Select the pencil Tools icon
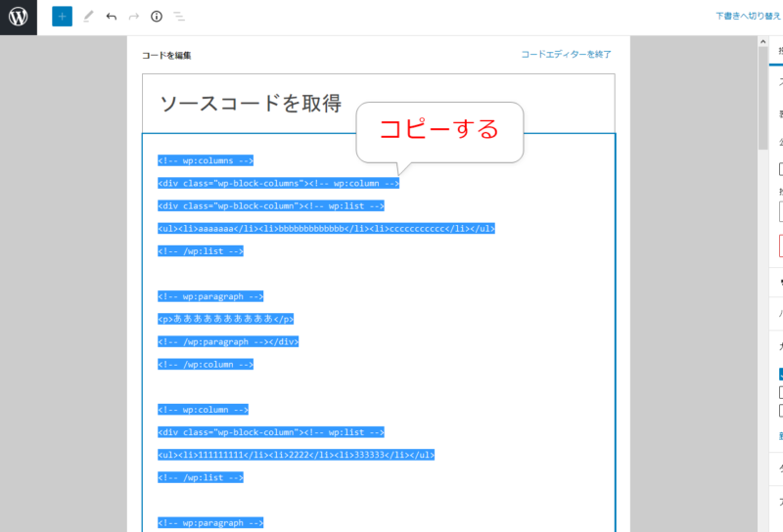The width and height of the screenshot is (783, 532). (x=88, y=17)
